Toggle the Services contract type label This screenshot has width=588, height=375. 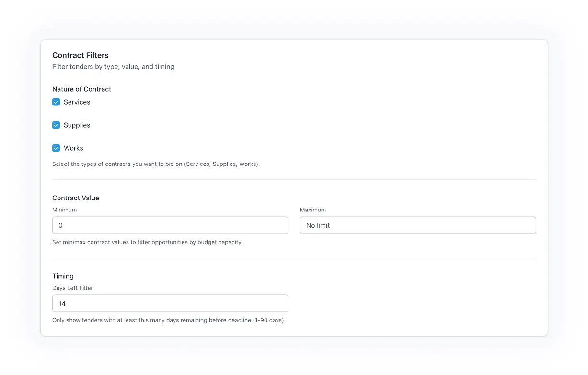point(77,102)
